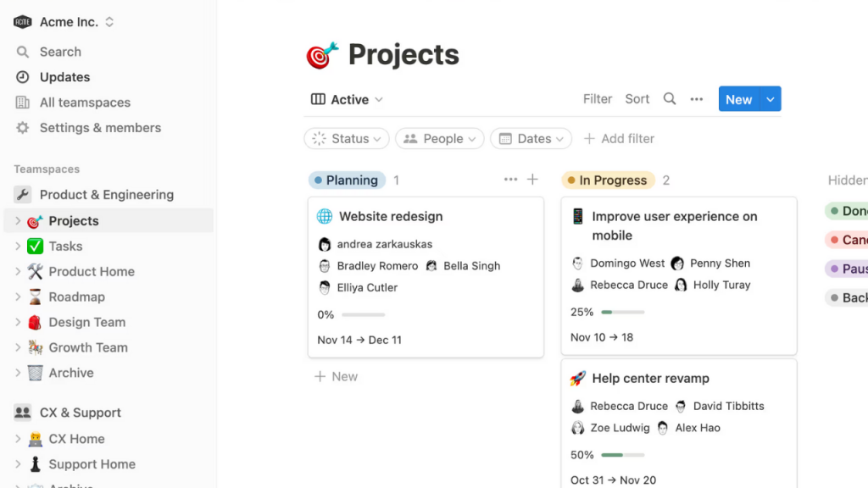Open the Active view dropdown

(347, 100)
